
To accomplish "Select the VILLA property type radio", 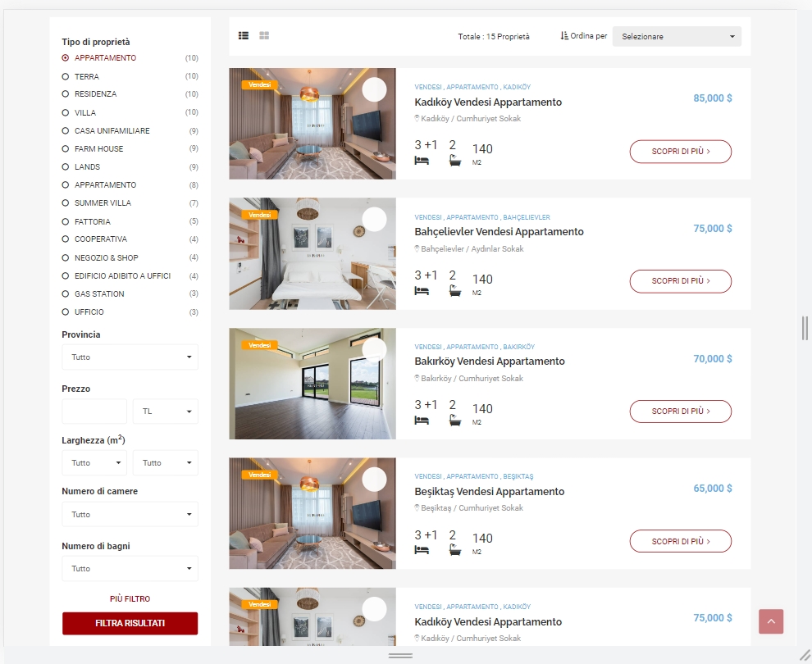I will 66,113.
